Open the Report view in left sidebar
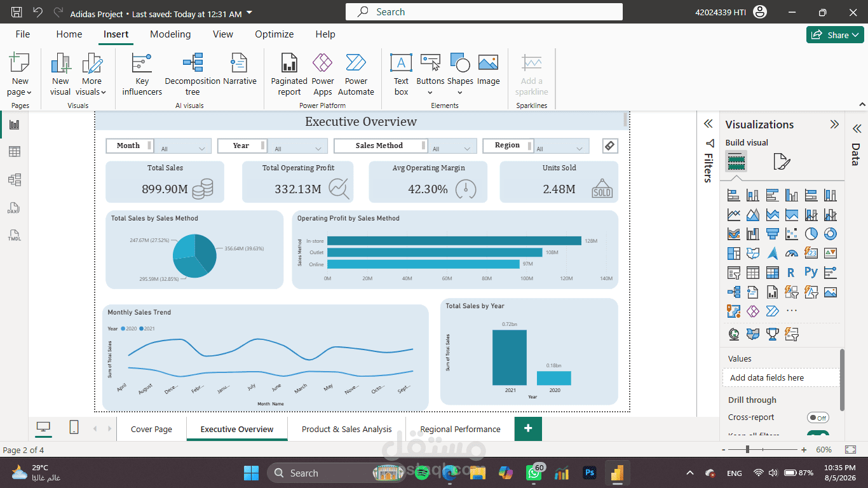The image size is (868, 488). click(14, 125)
